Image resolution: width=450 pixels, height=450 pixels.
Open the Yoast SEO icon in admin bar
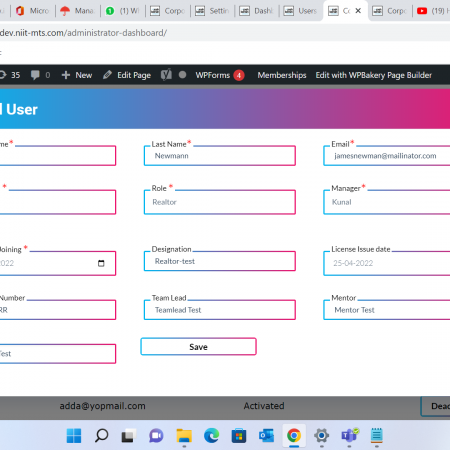166,75
